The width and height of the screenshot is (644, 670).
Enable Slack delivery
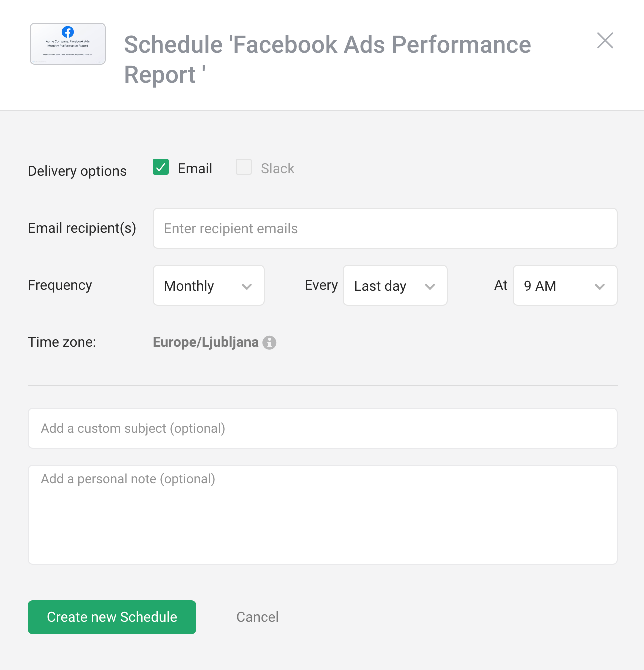coord(243,167)
